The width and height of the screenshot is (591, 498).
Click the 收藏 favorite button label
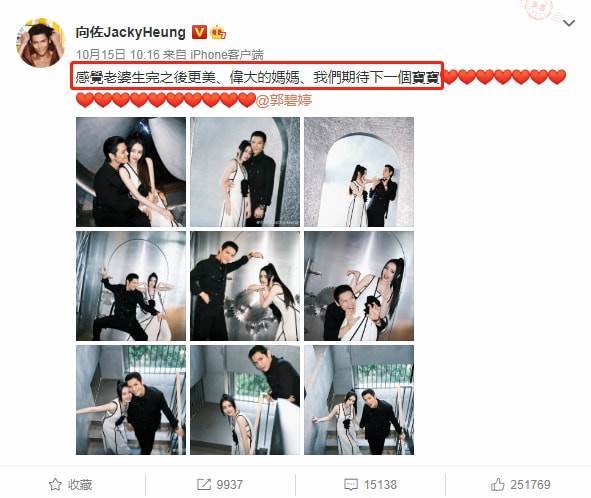(x=80, y=485)
